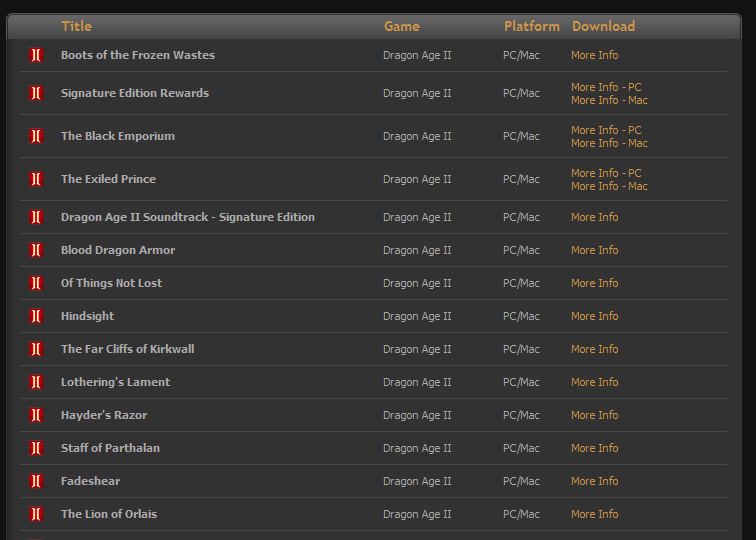The image size is (756, 540).
Task: Click the icon next to Blood Dragon Armor
Action: [x=36, y=250]
